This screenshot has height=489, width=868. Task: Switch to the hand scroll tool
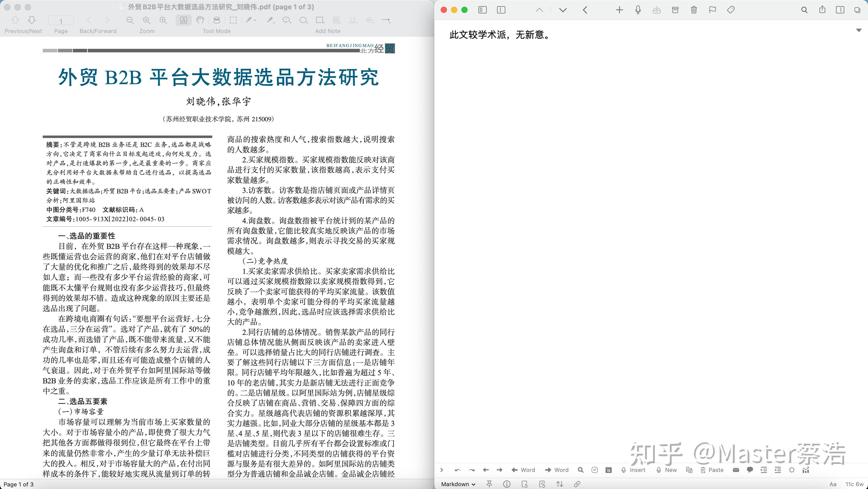pos(200,21)
